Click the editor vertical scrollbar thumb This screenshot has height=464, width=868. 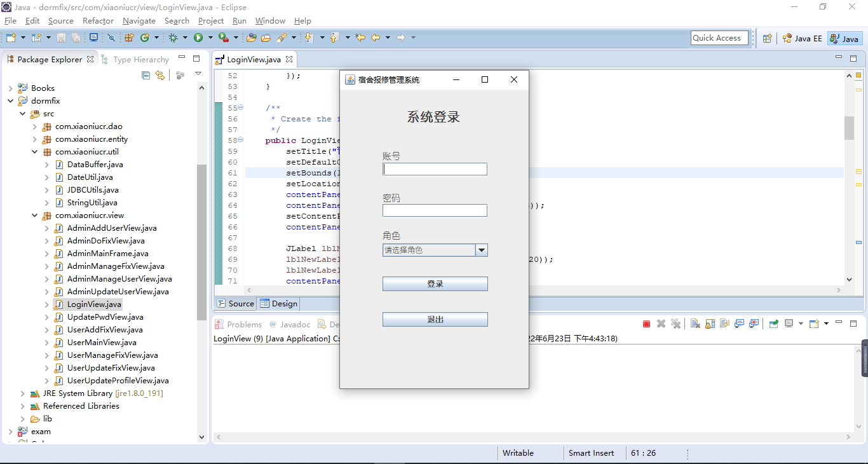tap(849, 128)
